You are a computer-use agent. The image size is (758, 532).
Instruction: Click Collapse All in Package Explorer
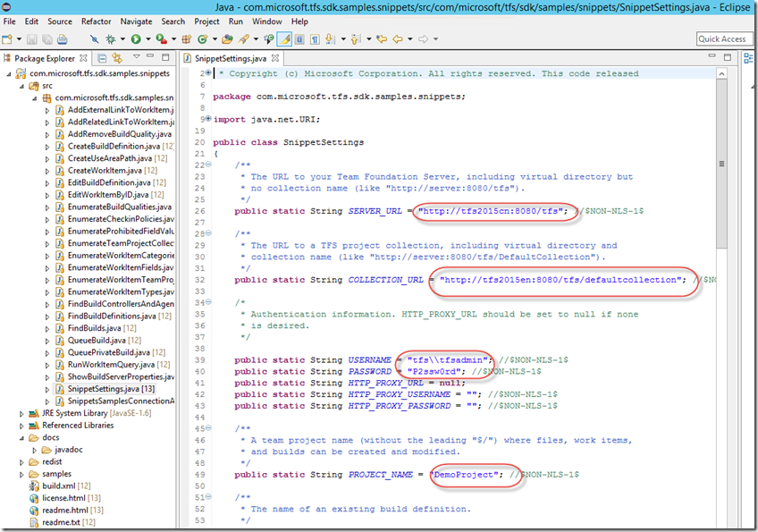(x=102, y=58)
